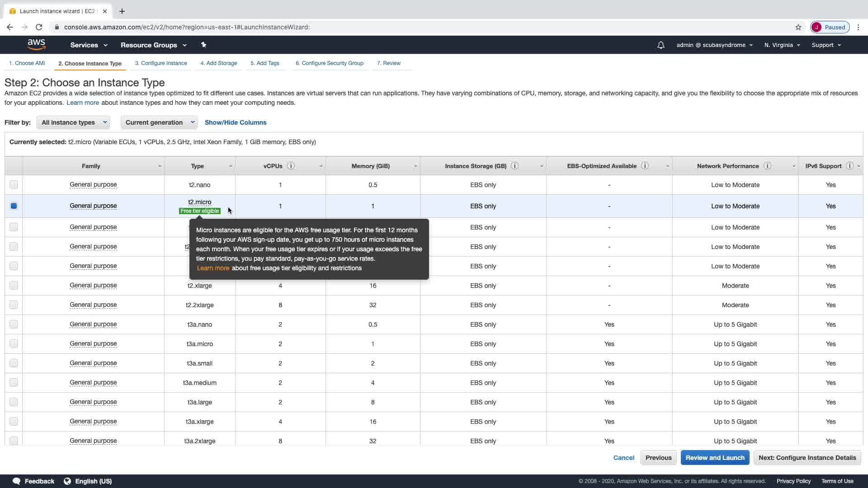Click info icon beside Instance Storage (GB)
The image size is (868, 488).
(514, 166)
